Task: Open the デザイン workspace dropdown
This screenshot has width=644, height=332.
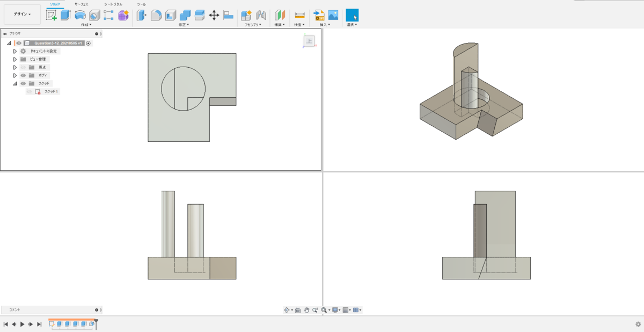Action: (22, 15)
